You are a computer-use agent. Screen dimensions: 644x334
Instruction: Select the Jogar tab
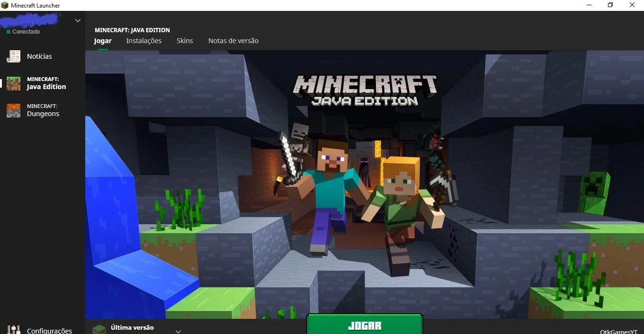click(x=103, y=41)
